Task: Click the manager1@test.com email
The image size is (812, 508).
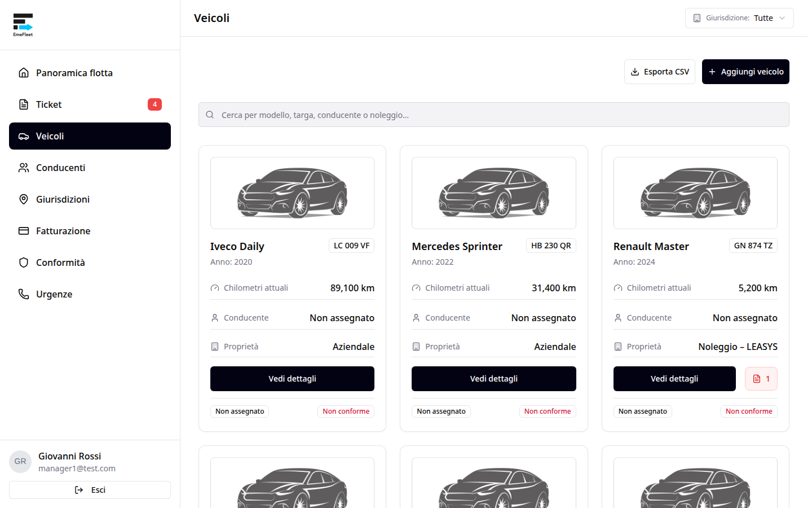Action: [x=77, y=468]
